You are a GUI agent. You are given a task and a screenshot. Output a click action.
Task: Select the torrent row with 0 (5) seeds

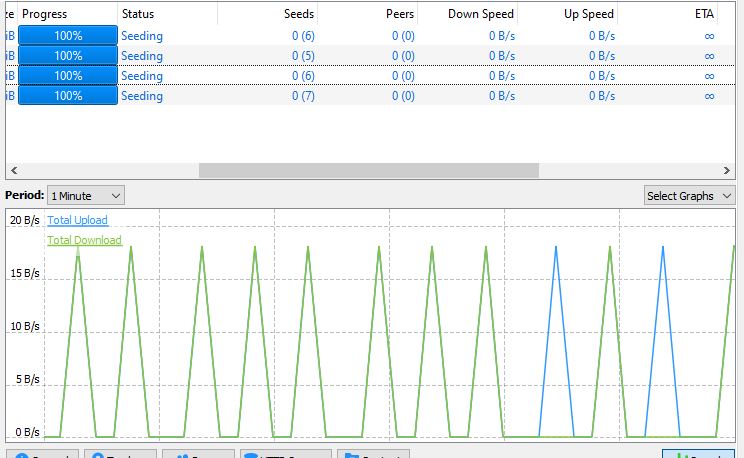click(x=370, y=56)
